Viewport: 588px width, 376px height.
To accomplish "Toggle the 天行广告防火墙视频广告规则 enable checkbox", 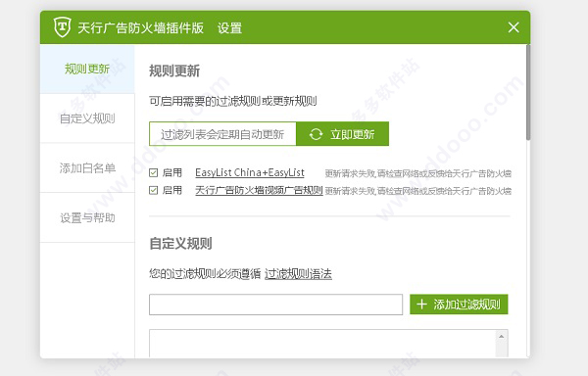I will click(154, 190).
